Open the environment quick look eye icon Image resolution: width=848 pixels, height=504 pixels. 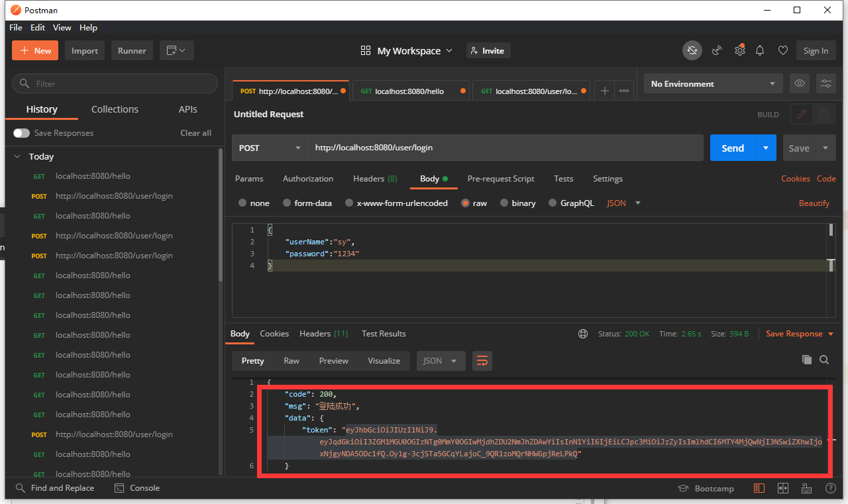pyautogui.click(x=800, y=83)
